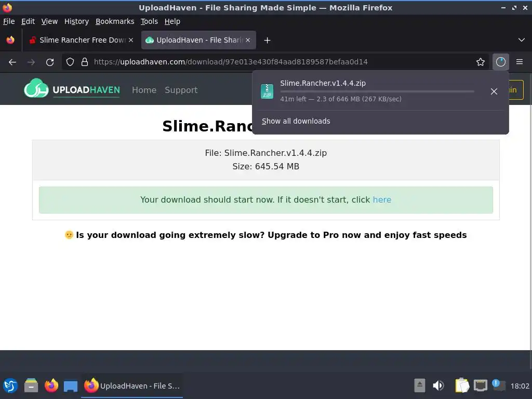The height and width of the screenshot is (399, 532).
Task: Select the UploadHaven - File Sharing tab
Action: tap(198, 40)
